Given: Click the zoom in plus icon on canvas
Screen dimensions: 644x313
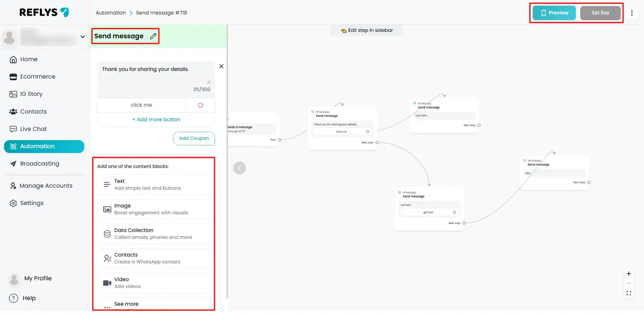Looking at the screenshot, I should click(629, 274).
